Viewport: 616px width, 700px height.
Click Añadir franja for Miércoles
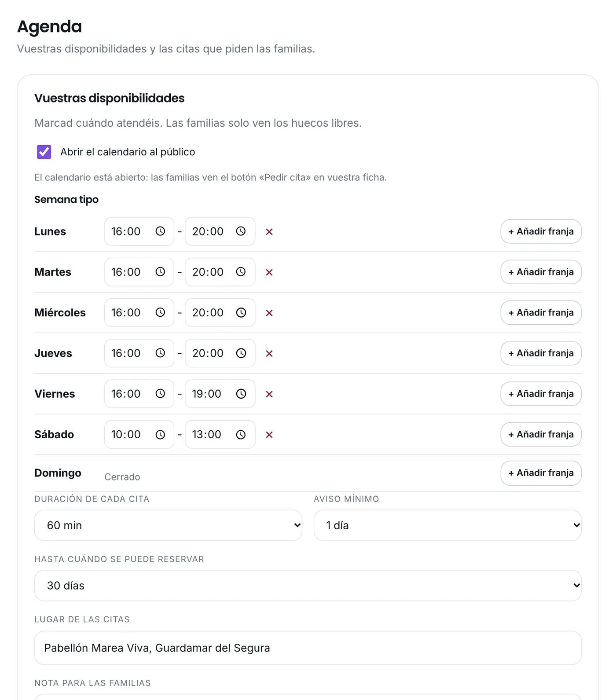(x=541, y=312)
